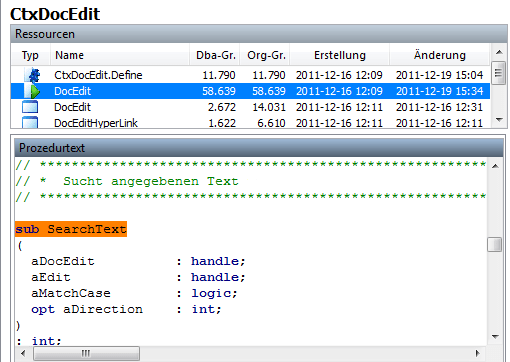This screenshot has width=510, height=362.
Task: Click Org-Gr. value 6.610
Action: [271, 123]
